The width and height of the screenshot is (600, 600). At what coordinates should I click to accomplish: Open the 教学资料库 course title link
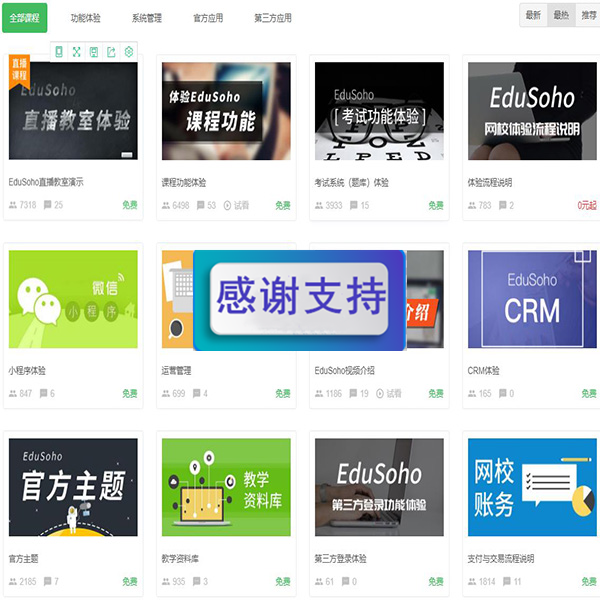(180, 559)
